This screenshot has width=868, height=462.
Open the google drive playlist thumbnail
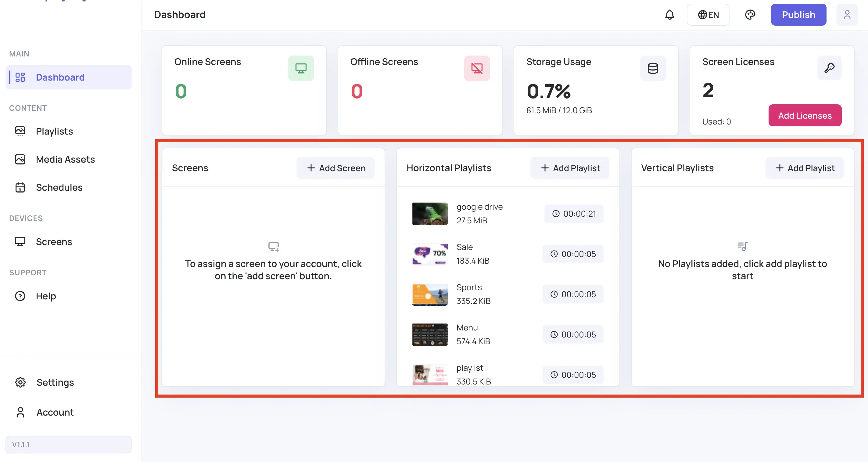click(x=430, y=214)
